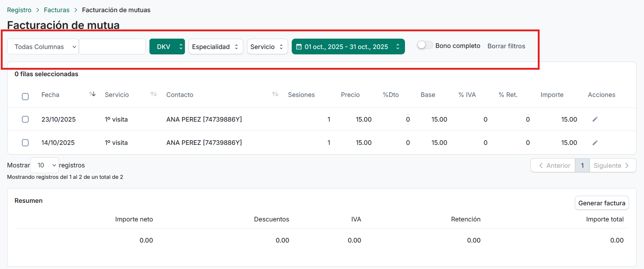Expand the Especialidad filter dropdown
The width and height of the screenshot is (644, 269).
215,47
